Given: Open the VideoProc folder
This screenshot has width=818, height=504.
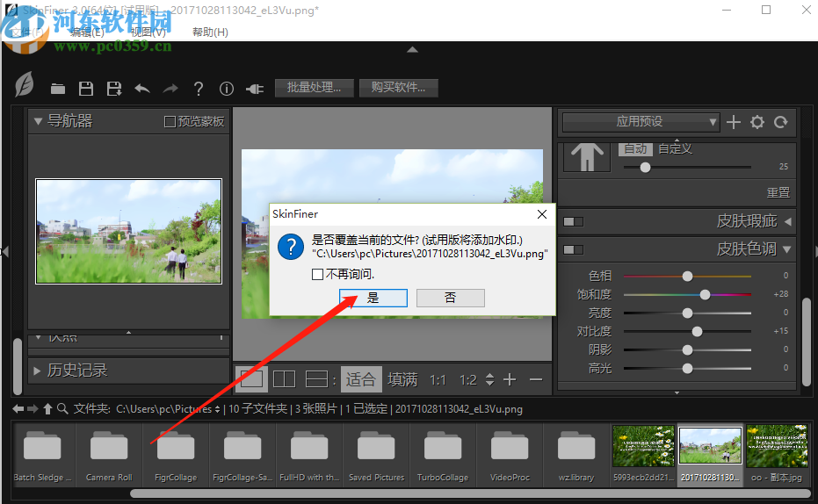Looking at the screenshot, I should [510, 455].
